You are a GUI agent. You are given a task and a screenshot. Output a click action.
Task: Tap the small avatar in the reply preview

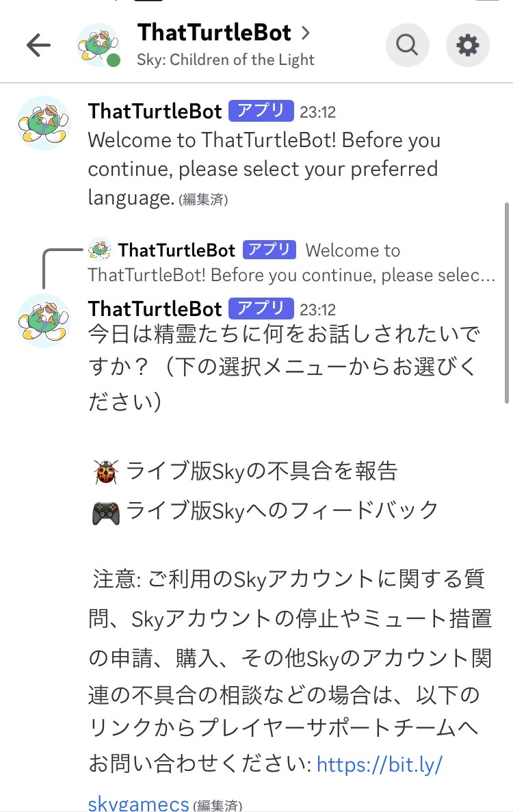tap(100, 250)
